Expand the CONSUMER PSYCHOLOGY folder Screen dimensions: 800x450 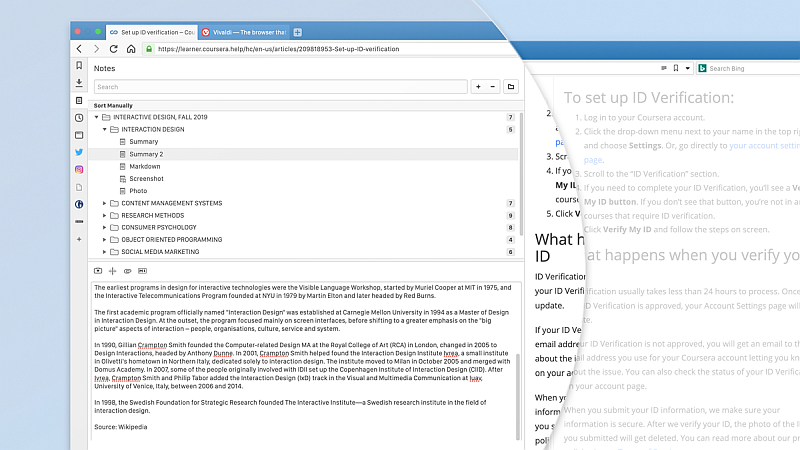pyautogui.click(x=105, y=228)
